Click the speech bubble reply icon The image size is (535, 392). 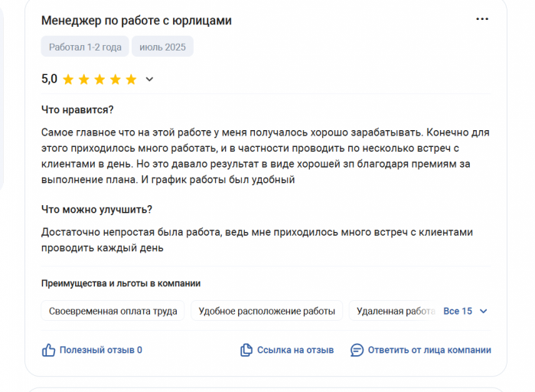(x=357, y=350)
